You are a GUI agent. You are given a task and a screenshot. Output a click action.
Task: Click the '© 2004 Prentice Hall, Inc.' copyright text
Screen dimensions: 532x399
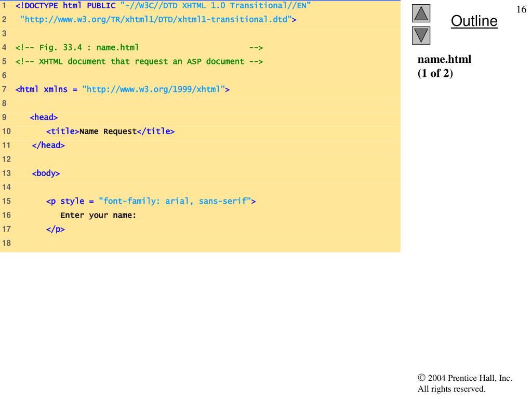click(x=465, y=378)
